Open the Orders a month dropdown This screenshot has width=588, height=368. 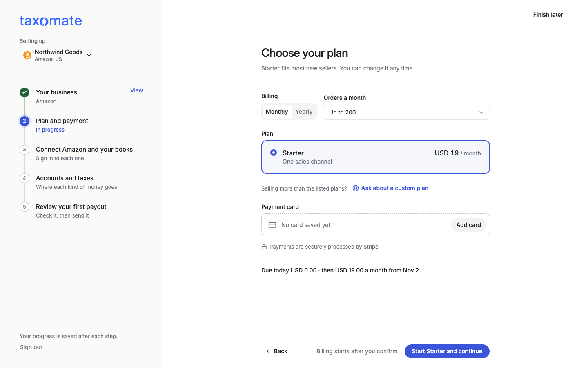[x=407, y=112]
